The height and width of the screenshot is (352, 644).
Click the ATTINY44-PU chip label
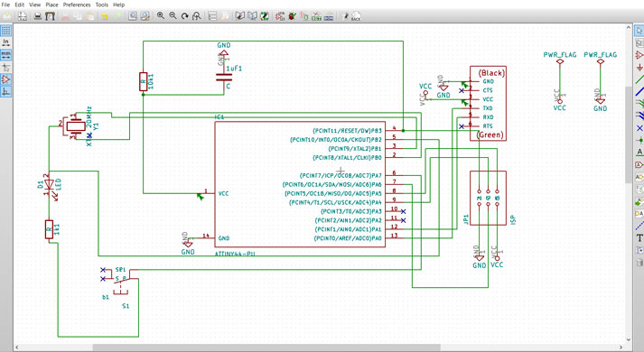235,254
